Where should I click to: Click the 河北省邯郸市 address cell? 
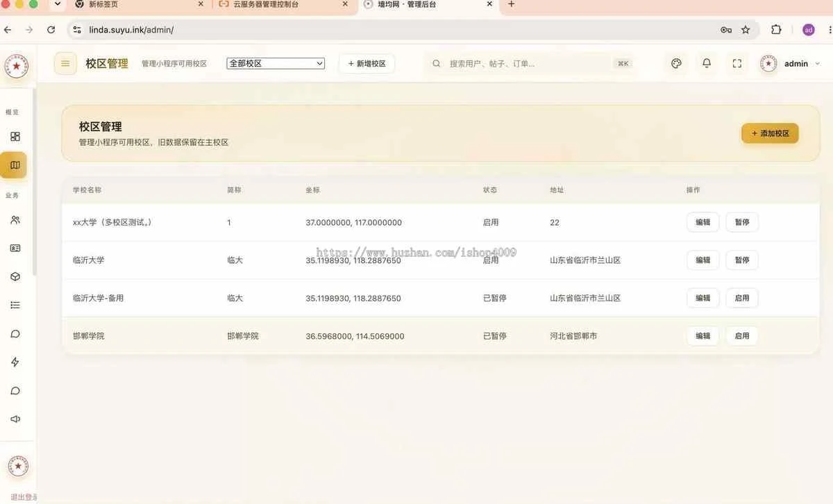[x=573, y=336]
